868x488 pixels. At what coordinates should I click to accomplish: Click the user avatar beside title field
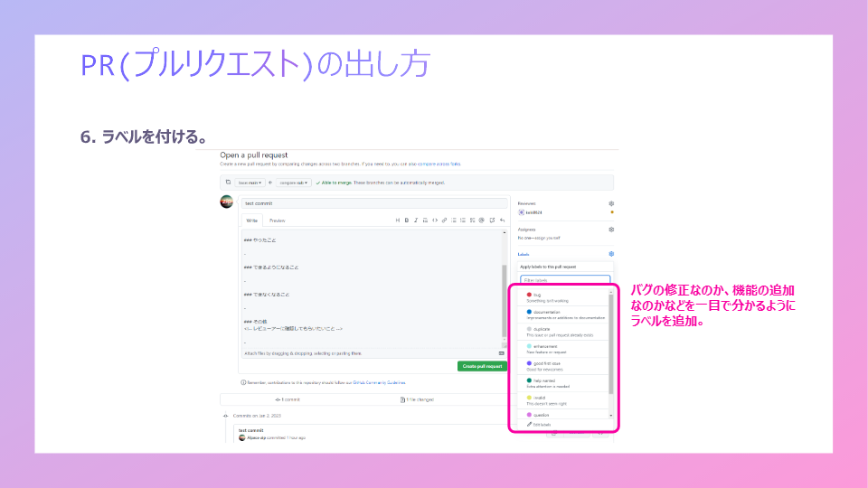[x=226, y=202]
